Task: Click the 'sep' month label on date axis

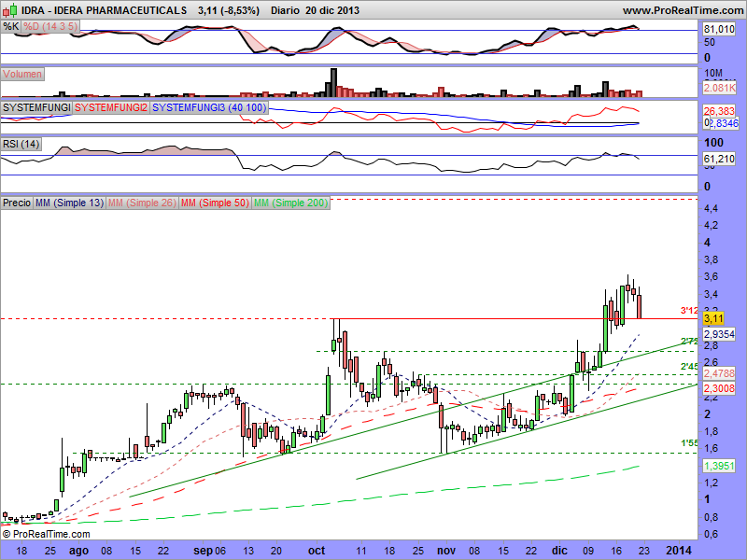Action: 203,551
